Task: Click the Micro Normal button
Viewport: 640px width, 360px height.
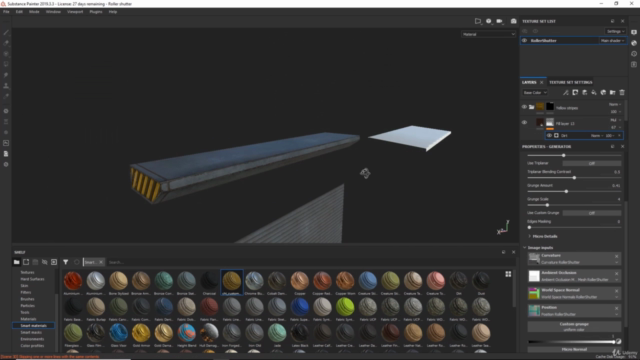Action: coord(574,349)
